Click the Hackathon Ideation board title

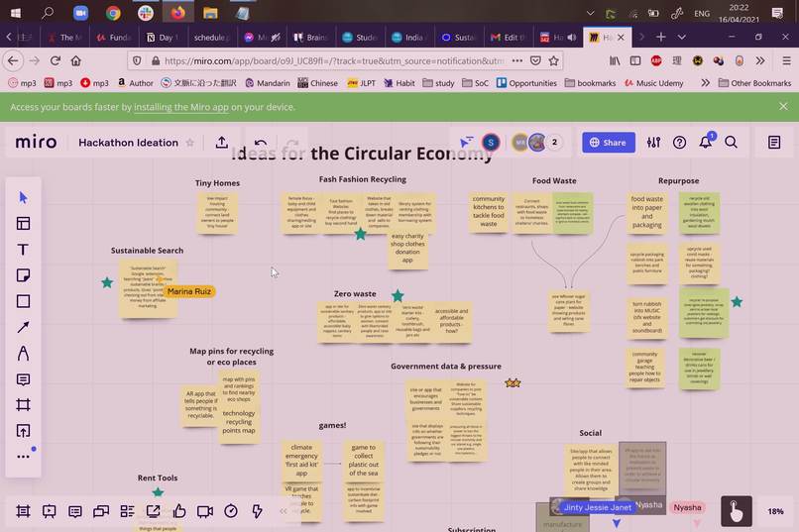(129, 143)
